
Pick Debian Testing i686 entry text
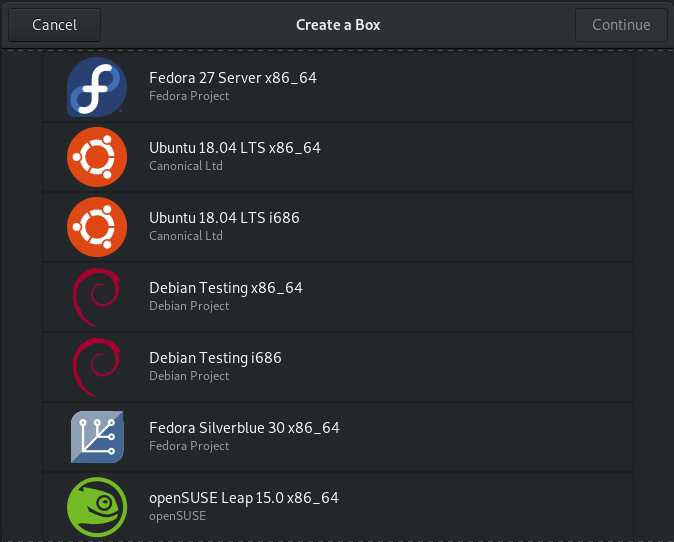(x=215, y=358)
